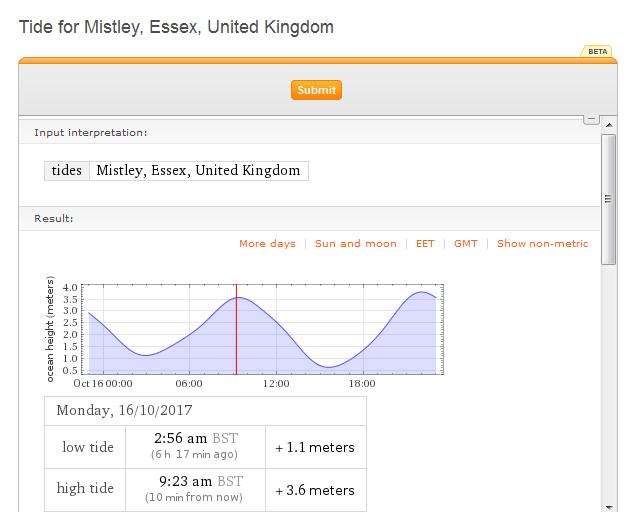Screen dimensions: 634x512
Task: Click the orange Submit button
Action: point(316,90)
